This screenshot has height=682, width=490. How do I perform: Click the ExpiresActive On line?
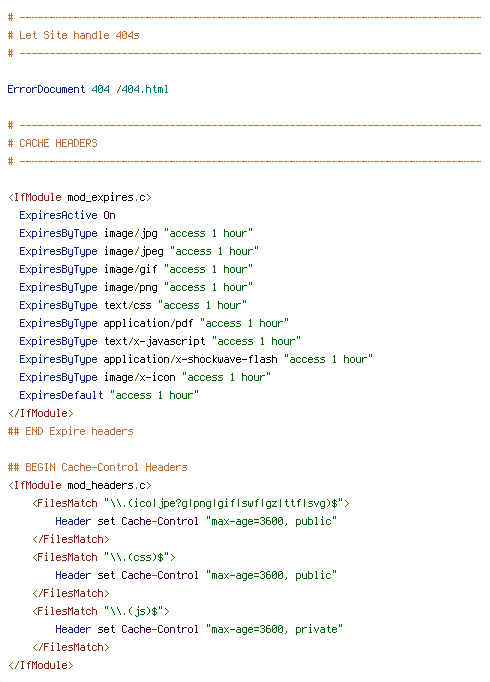67,215
